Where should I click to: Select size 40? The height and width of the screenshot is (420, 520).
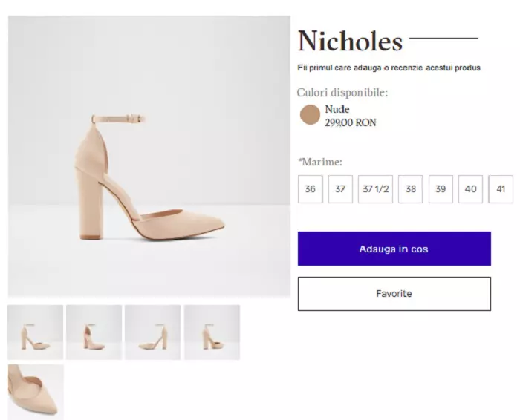coord(470,189)
